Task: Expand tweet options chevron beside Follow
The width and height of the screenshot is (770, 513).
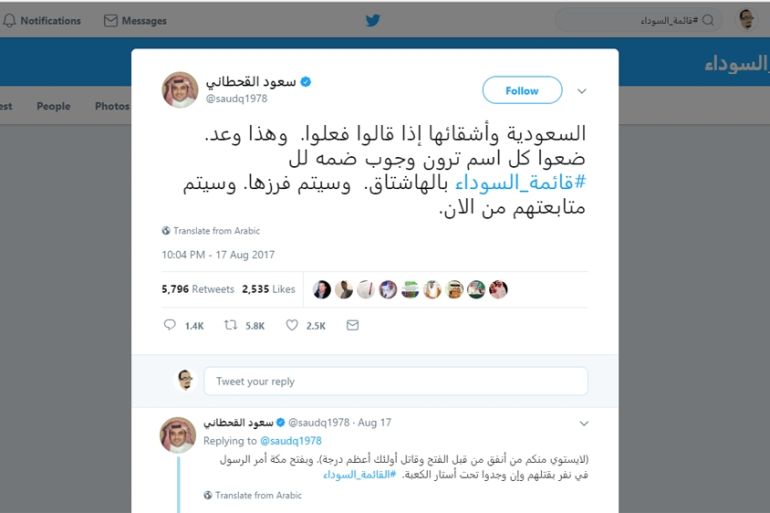Action: [x=581, y=91]
